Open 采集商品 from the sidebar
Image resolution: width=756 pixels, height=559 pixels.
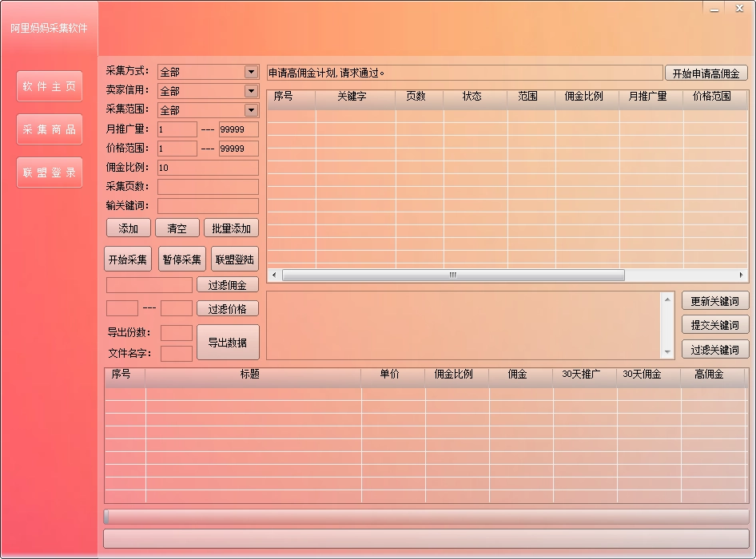point(50,129)
